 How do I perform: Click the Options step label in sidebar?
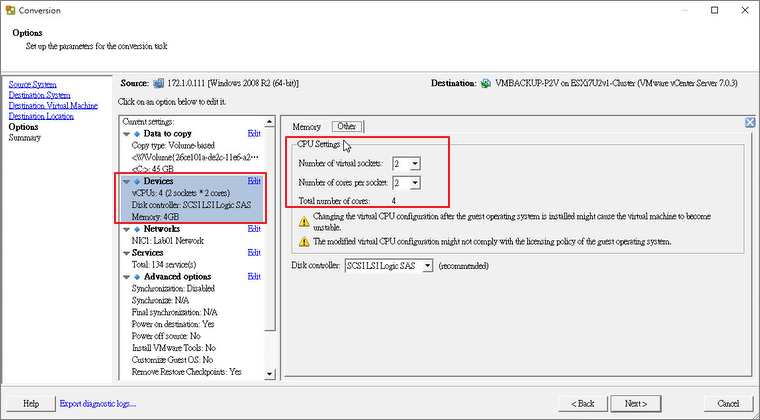pyautogui.click(x=23, y=127)
